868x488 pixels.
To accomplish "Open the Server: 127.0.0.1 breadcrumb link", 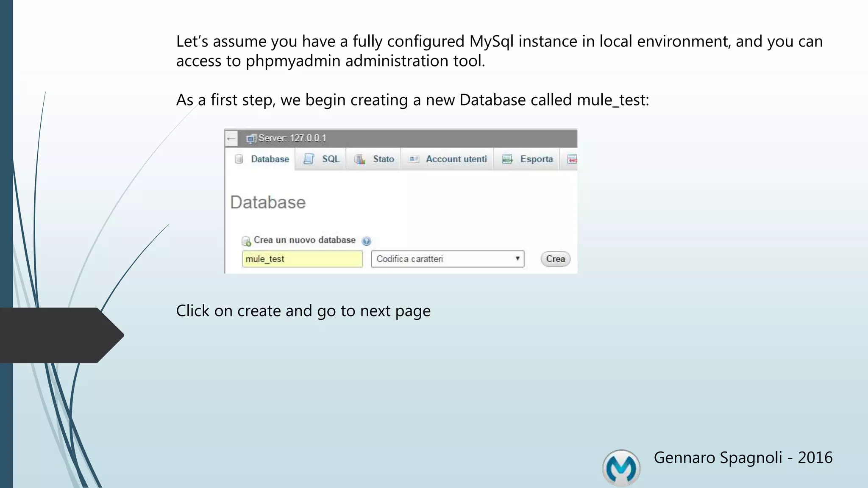I will [x=292, y=138].
